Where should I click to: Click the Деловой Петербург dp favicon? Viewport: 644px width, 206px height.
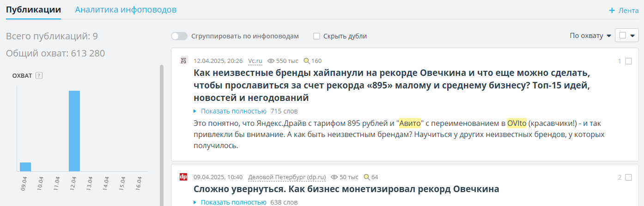[x=183, y=177]
